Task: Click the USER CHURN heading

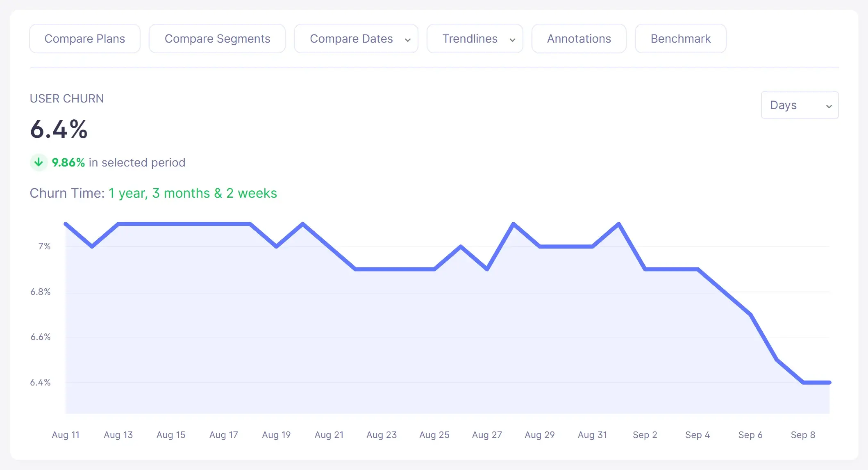Action: (67, 98)
